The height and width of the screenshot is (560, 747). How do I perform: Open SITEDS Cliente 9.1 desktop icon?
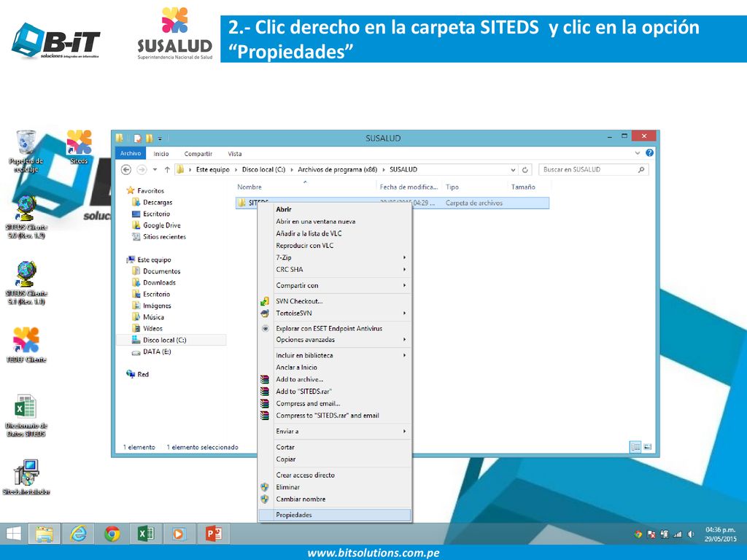[x=26, y=284]
